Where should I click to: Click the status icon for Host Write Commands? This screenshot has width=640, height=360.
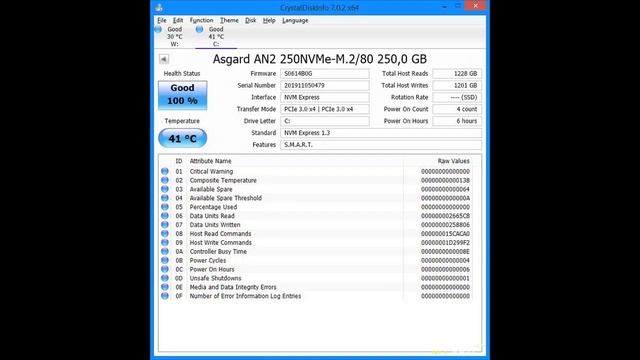(165, 242)
